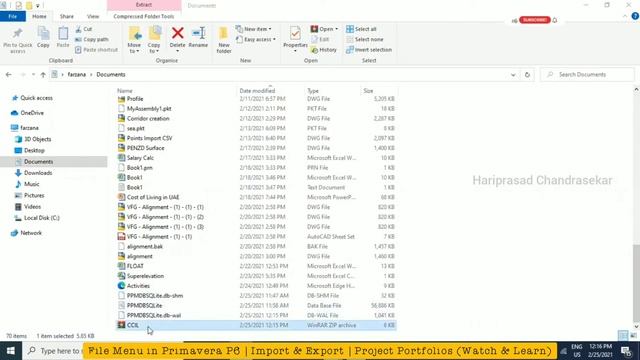Click Select all
Viewport: 640px width, 360px height.
click(361, 29)
